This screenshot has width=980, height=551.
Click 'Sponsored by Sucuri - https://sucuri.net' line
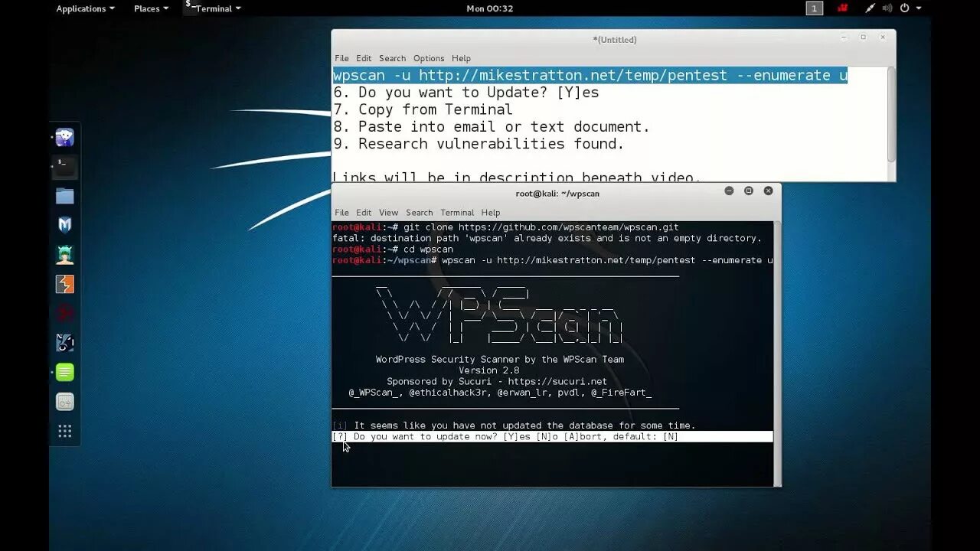pyautogui.click(x=497, y=381)
